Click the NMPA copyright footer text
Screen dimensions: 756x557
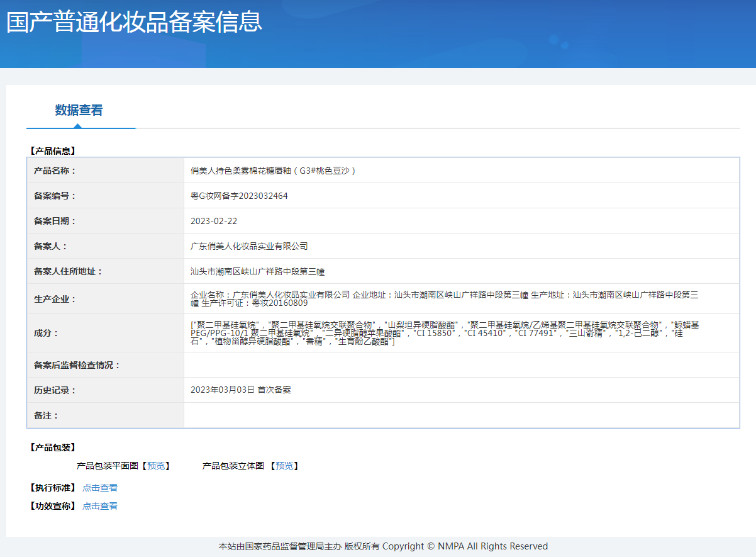(x=383, y=546)
